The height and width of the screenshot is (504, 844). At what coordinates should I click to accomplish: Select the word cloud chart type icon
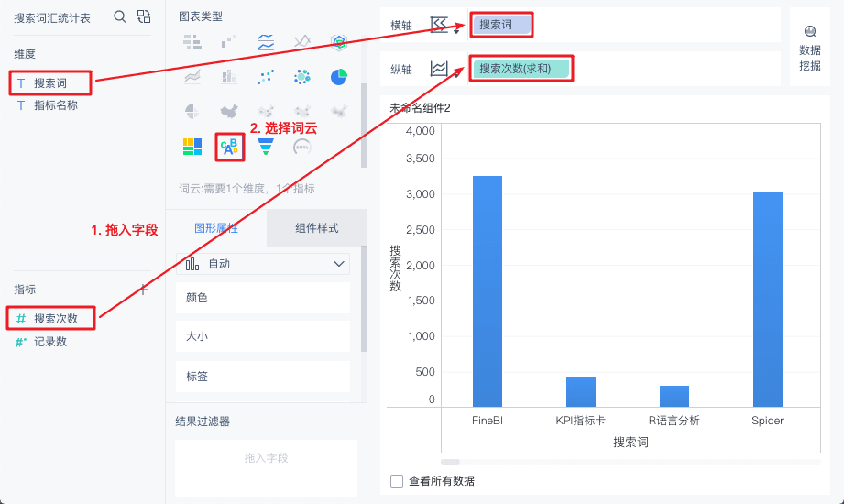coord(230,147)
